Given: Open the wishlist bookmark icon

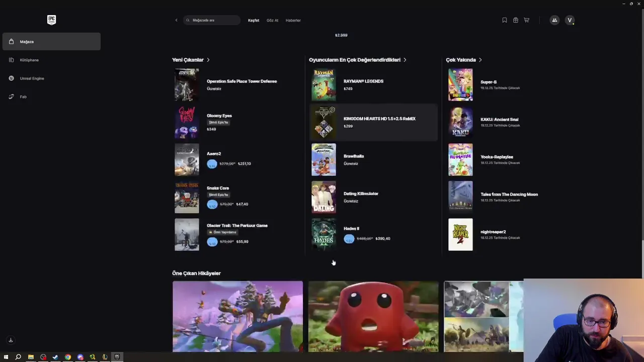Looking at the screenshot, I should pyautogui.click(x=505, y=20).
